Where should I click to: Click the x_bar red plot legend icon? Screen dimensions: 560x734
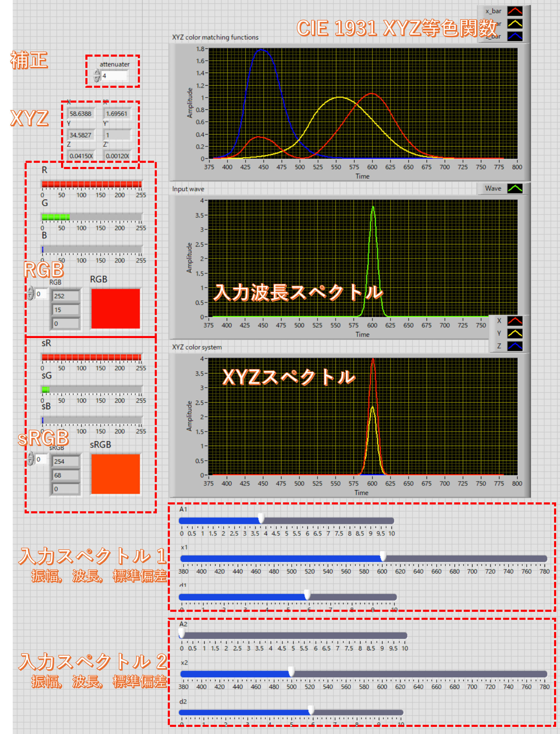click(515, 11)
